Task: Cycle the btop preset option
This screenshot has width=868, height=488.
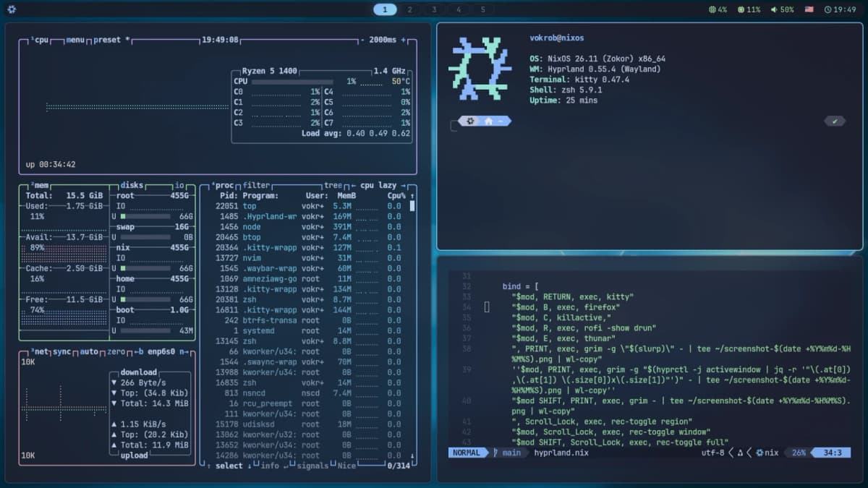Action: click(111, 40)
